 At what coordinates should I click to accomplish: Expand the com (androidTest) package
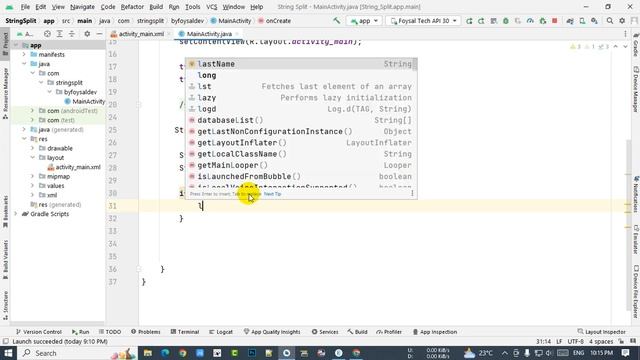pyautogui.click(x=32, y=111)
